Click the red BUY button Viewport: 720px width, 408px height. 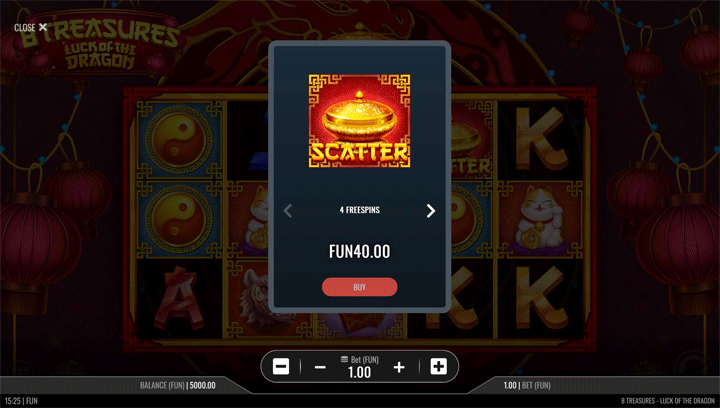360,287
